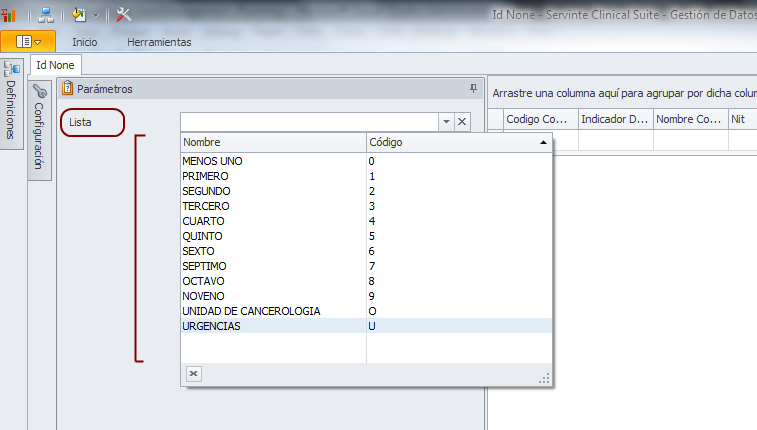Click inside the Lista text input field
The height and width of the screenshot is (430, 757).
click(308, 121)
